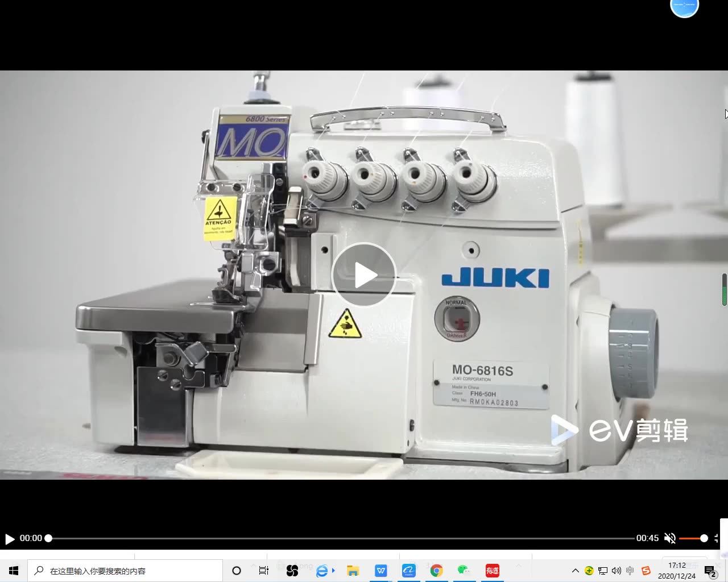Click the green security tray icon

(x=589, y=571)
